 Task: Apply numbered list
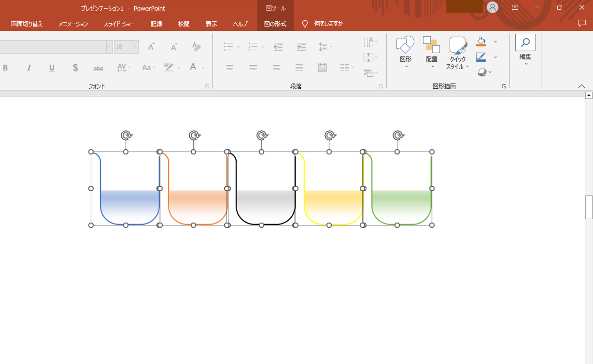tap(253, 47)
